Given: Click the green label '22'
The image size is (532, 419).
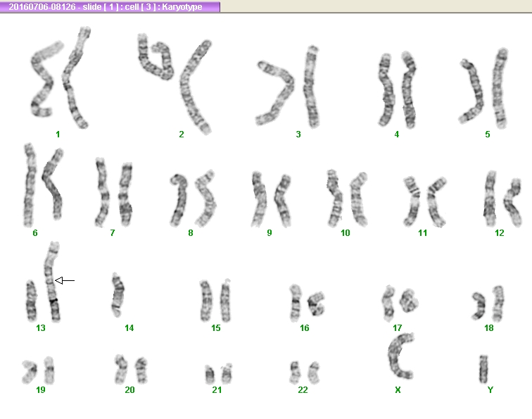Looking at the screenshot, I should point(303,390).
